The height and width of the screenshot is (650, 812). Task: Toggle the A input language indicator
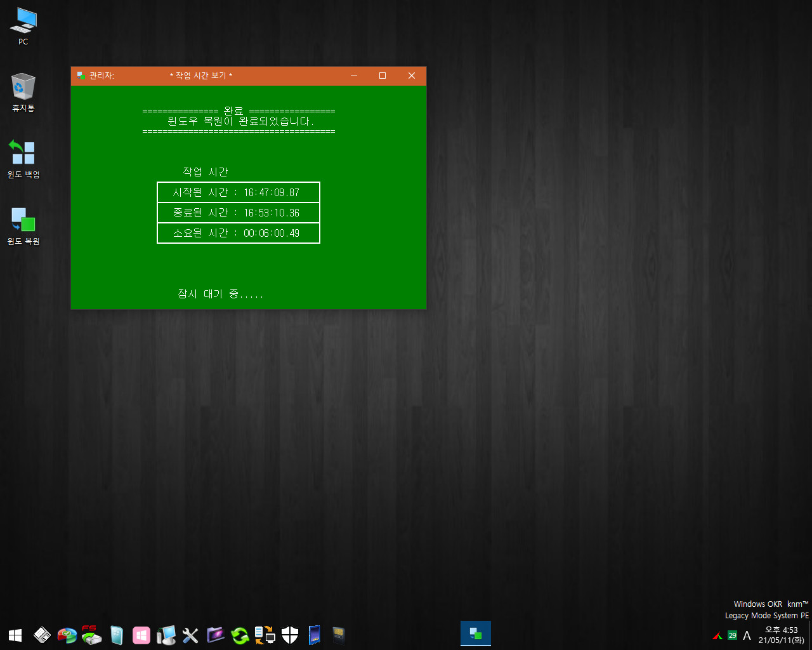pos(747,635)
